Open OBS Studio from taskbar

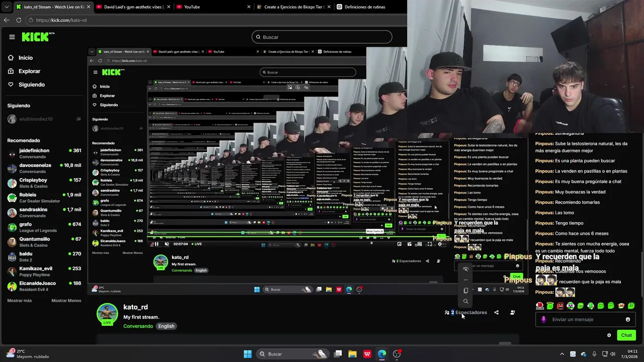[x=397, y=354]
